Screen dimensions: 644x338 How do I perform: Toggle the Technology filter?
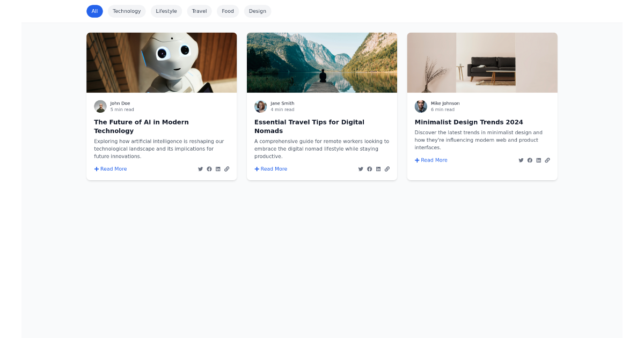[127, 11]
